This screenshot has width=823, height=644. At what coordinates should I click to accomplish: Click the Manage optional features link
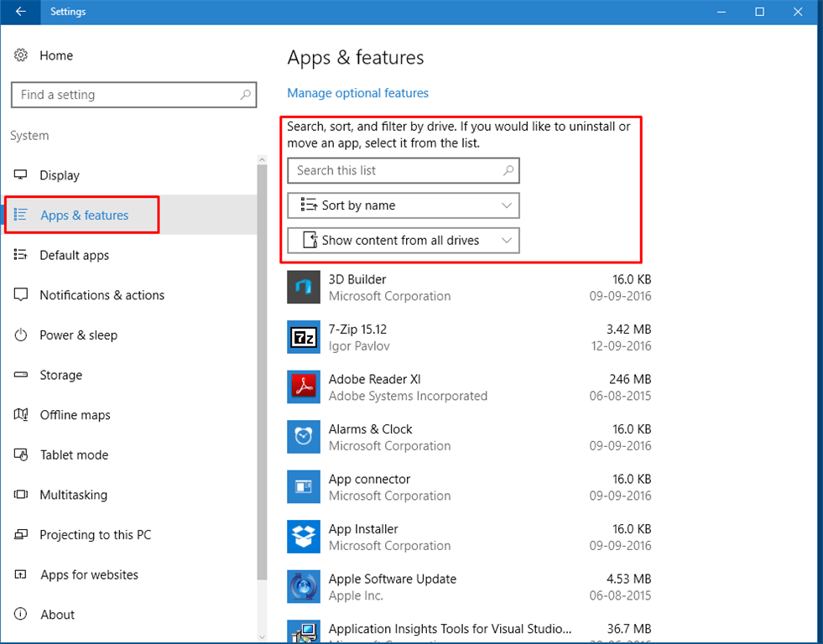tap(357, 93)
